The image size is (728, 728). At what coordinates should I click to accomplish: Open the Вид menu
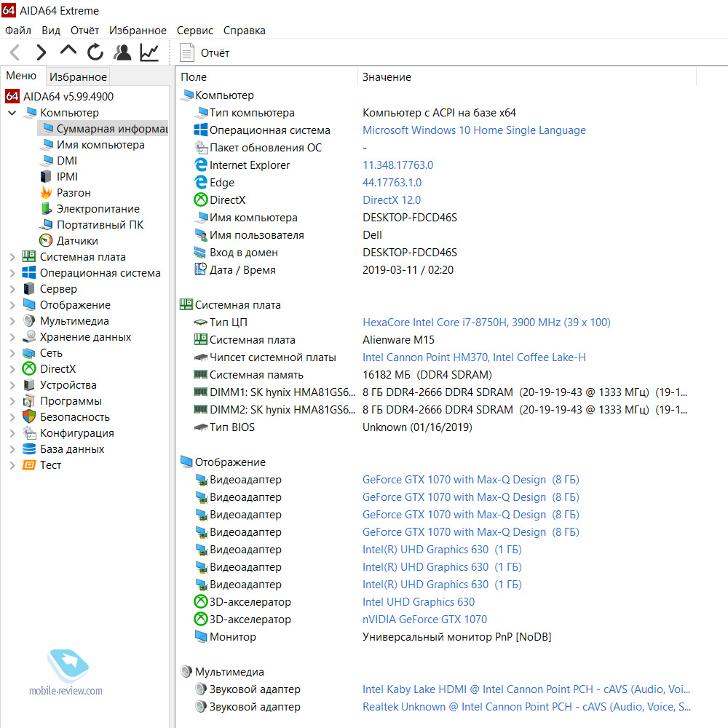[51, 31]
